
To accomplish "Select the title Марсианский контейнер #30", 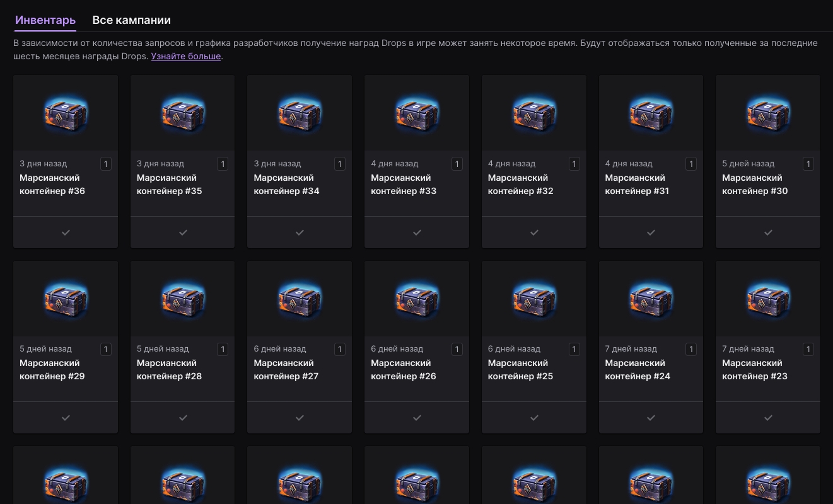I will [755, 185].
